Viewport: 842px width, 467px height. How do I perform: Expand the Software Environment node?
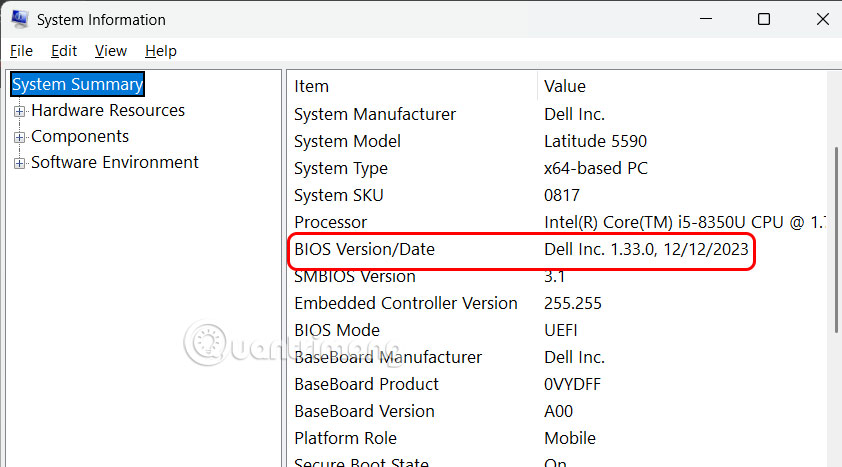(19, 163)
